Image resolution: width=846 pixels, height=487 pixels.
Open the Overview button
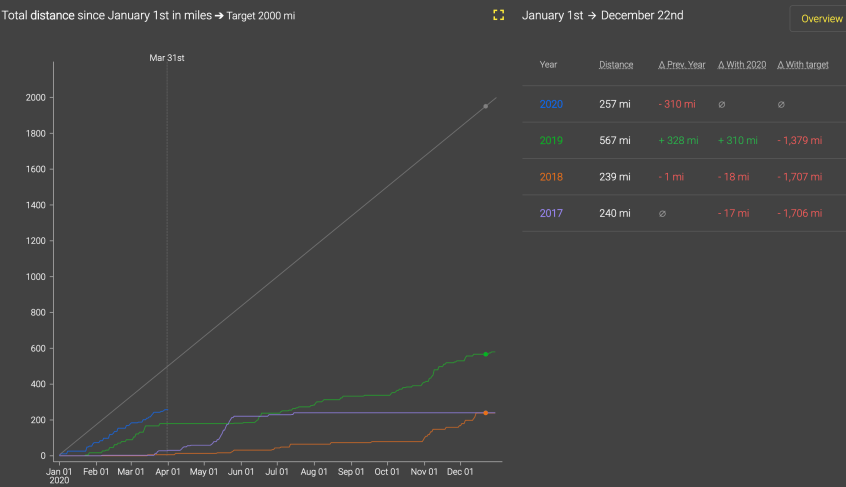tap(821, 19)
